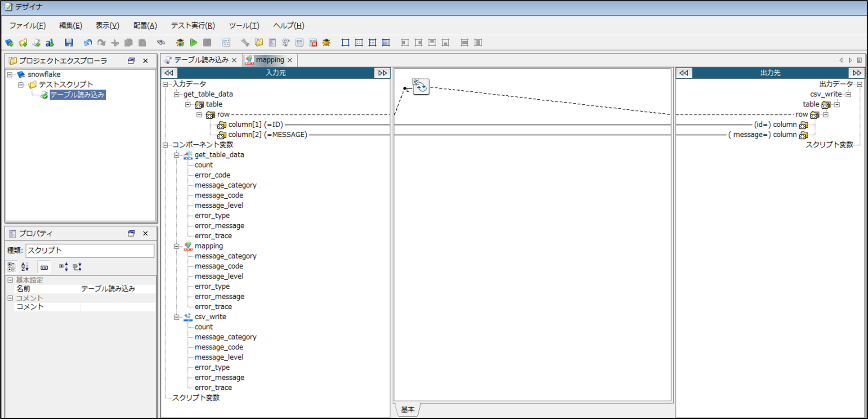
Task: Open the テスト実行(R) menu
Action: click(193, 26)
